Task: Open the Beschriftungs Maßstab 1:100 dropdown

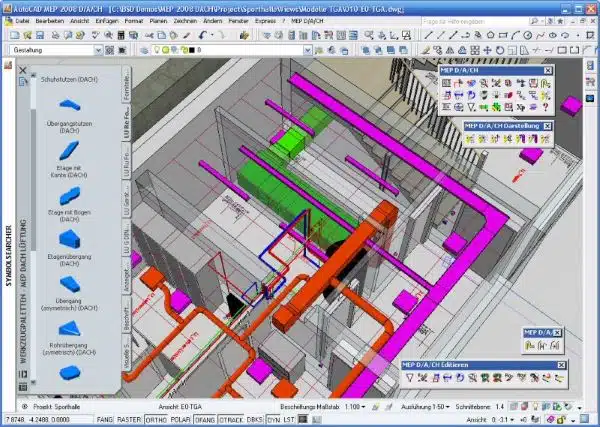Action: pos(360,408)
